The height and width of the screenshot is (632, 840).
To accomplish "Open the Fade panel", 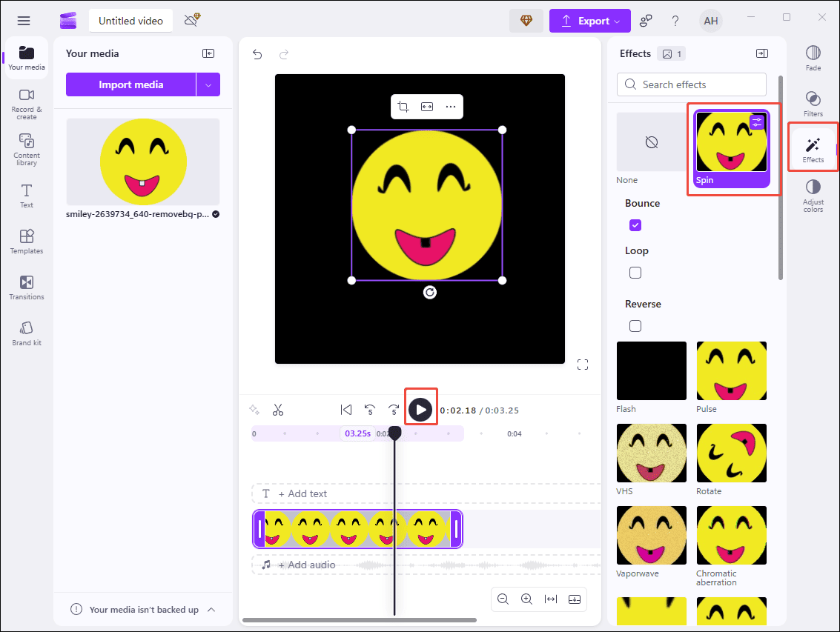I will [813, 58].
